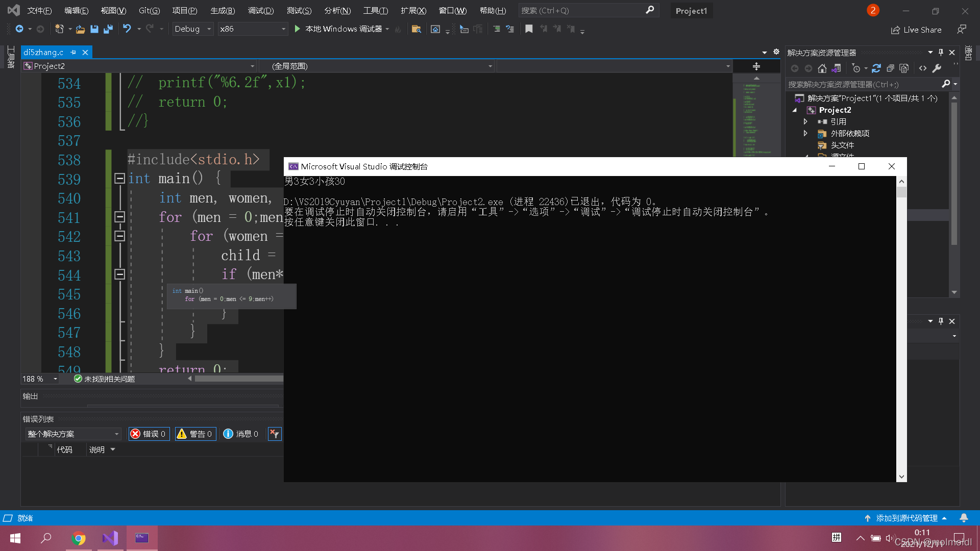980x551 pixels.
Task: Scroll down in the debug console output
Action: click(900, 478)
